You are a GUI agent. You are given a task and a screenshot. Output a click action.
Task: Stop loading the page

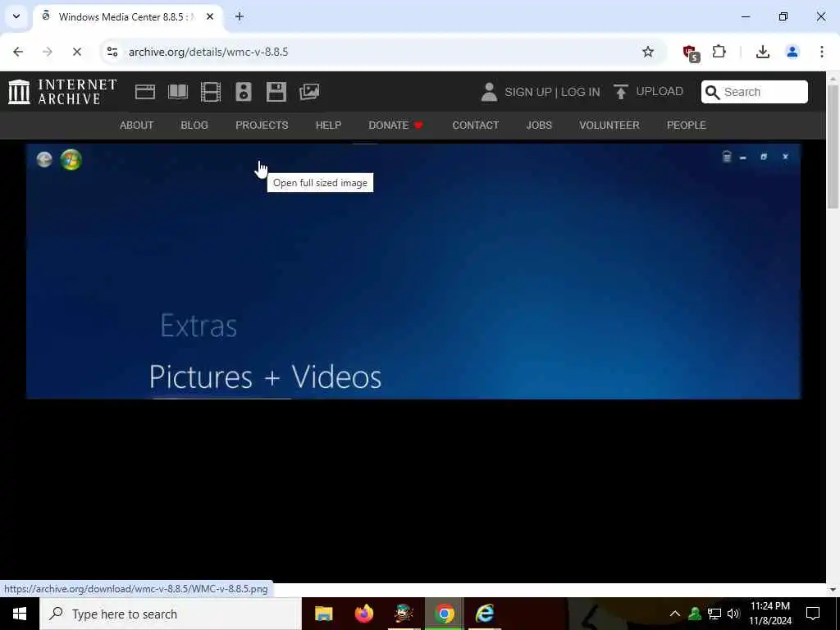click(76, 52)
